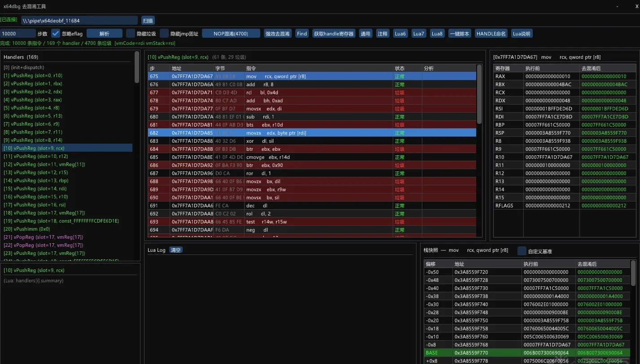This screenshot has height=364, width=640.
Task: Select the RDI register row
Action: [x=565, y=117]
